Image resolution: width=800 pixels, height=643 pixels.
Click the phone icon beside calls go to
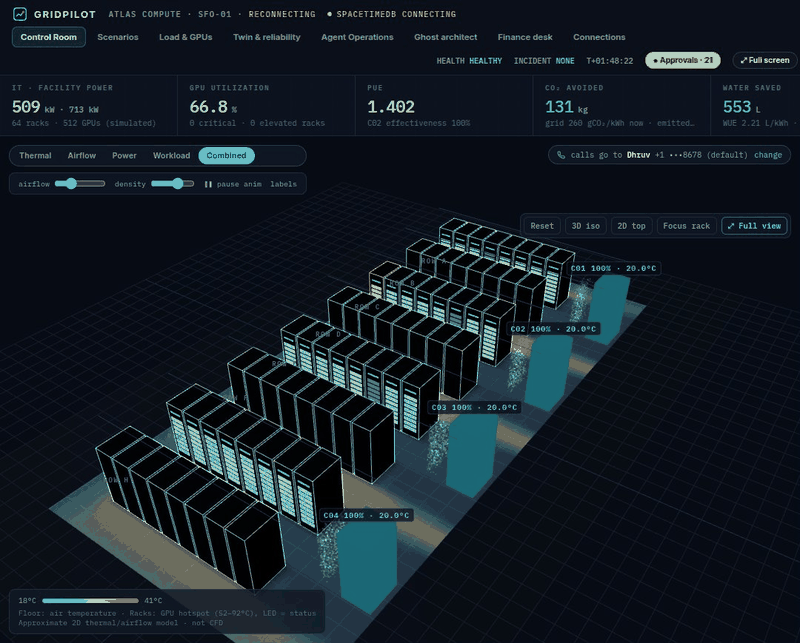pyautogui.click(x=561, y=155)
